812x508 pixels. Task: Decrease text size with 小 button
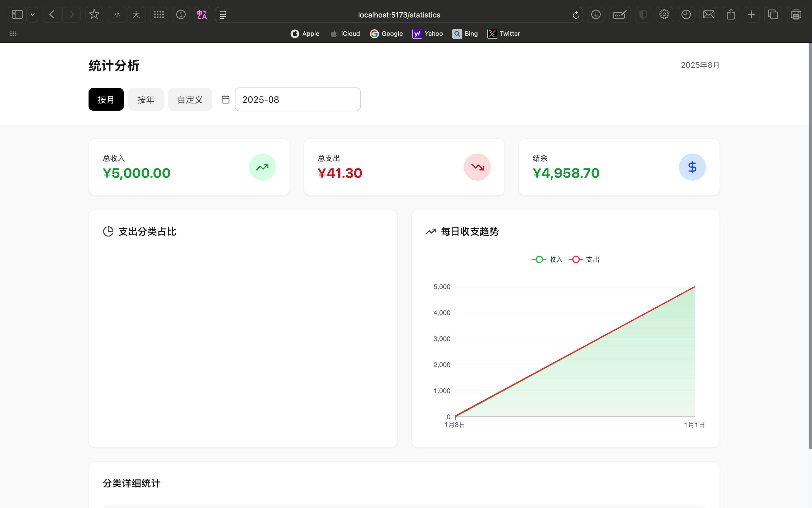(117, 14)
